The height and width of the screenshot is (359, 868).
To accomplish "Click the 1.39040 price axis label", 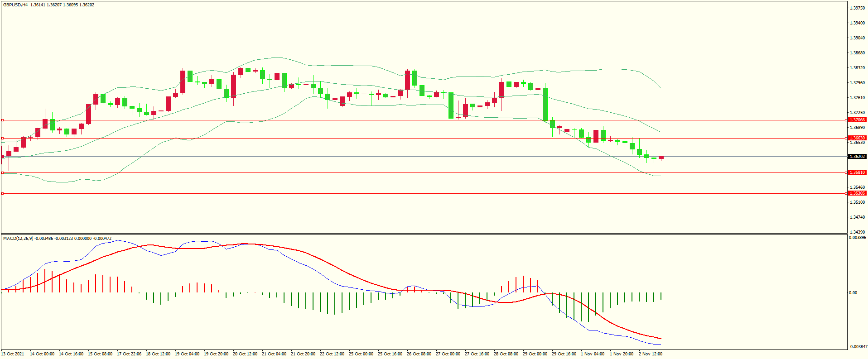I will point(857,38).
